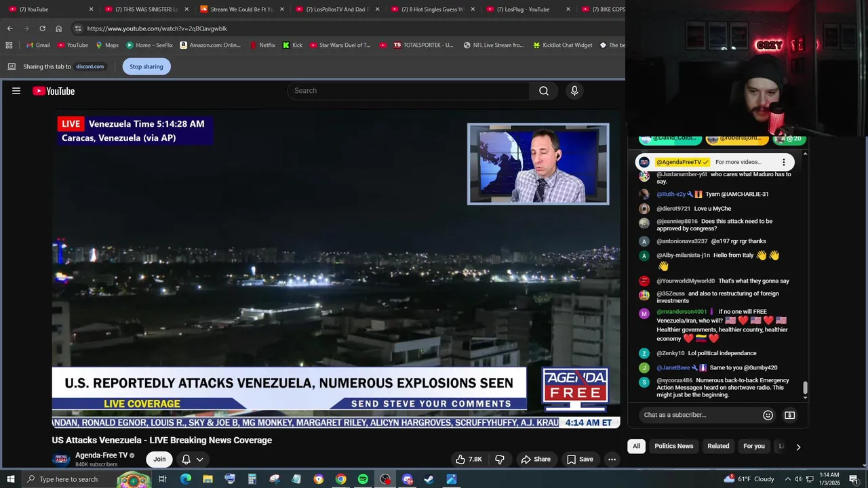The image size is (868, 488).
Task: Open the browser home page button
Action: tap(58, 28)
